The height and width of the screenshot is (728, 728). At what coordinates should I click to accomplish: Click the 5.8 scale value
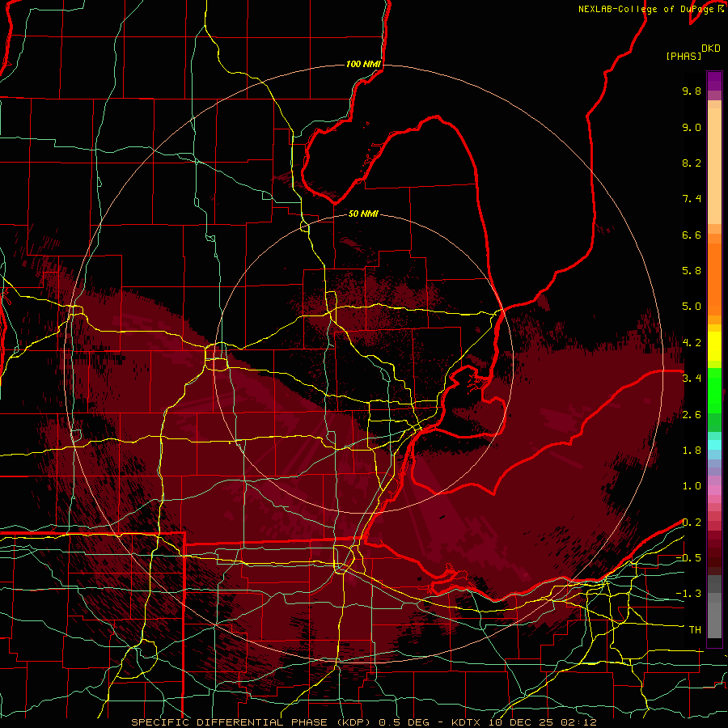[x=692, y=271]
